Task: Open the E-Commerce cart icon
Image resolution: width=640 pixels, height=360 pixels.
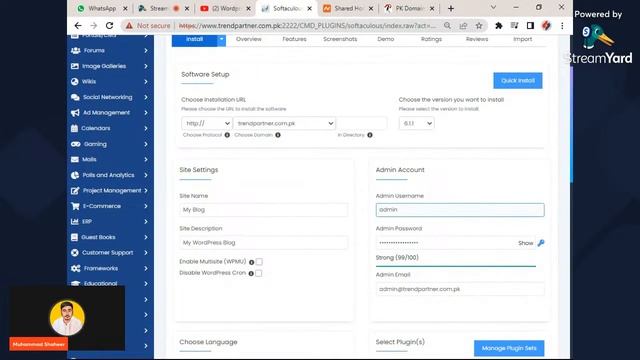Action: point(75,206)
